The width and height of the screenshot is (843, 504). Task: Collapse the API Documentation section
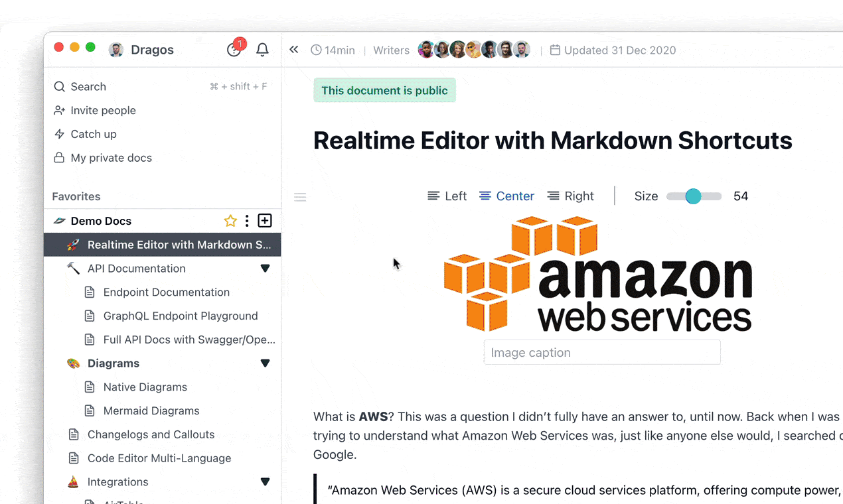pos(265,268)
